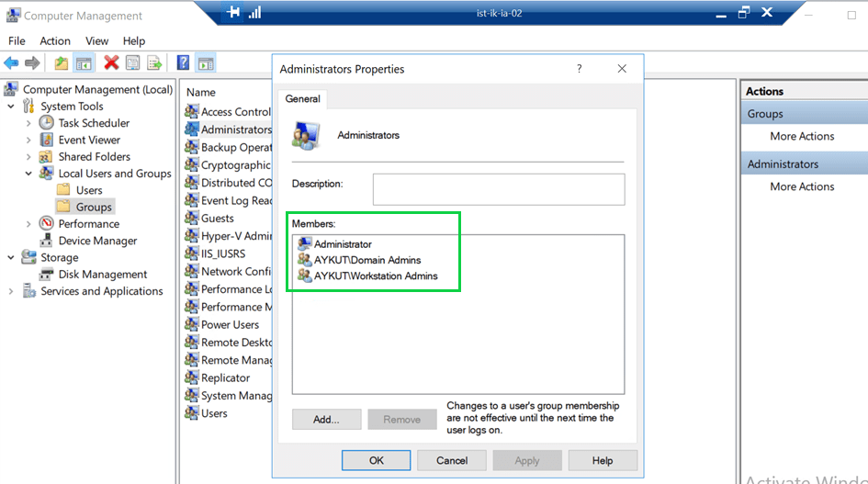Open the View menu

pyautogui.click(x=96, y=41)
